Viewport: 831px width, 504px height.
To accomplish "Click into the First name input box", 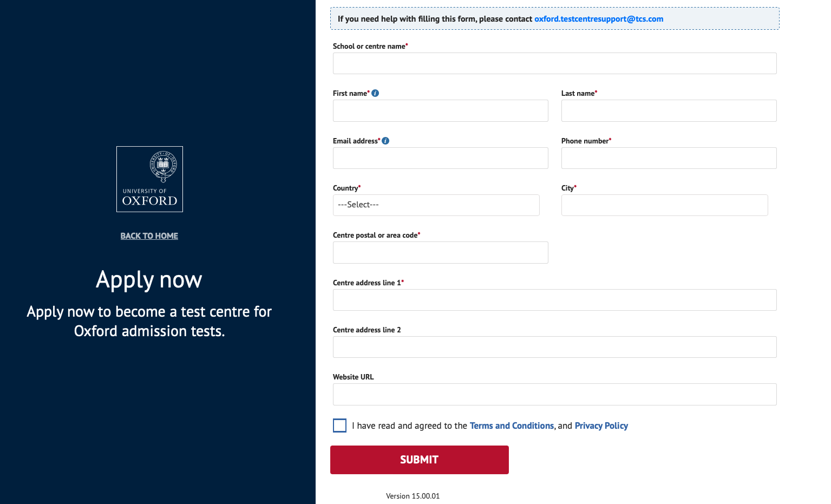I will tap(441, 110).
